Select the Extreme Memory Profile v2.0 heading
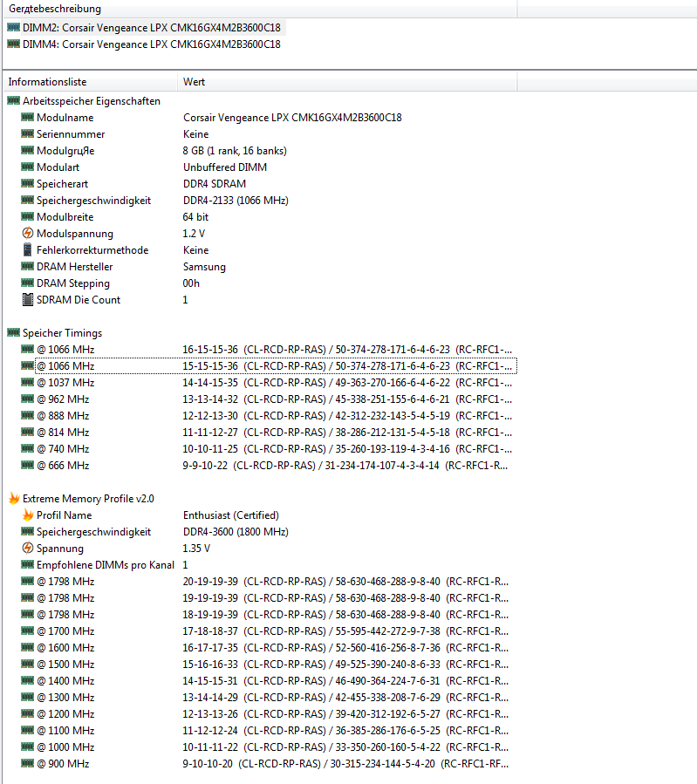 (x=88, y=499)
